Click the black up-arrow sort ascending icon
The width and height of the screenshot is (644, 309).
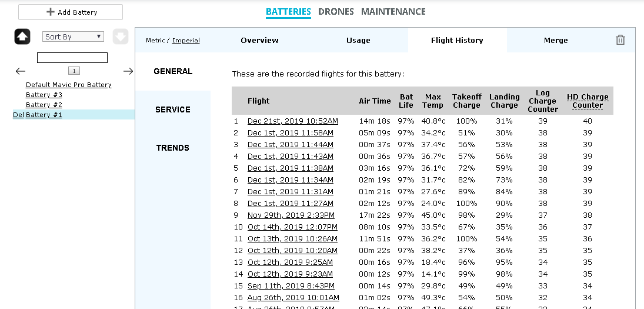click(22, 36)
